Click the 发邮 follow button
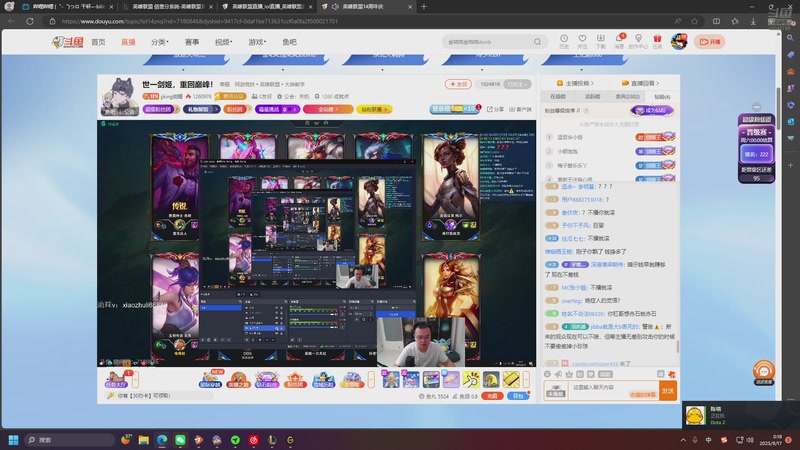Image resolution: width=800 pixels, height=450 pixels. tap(458, 84)
